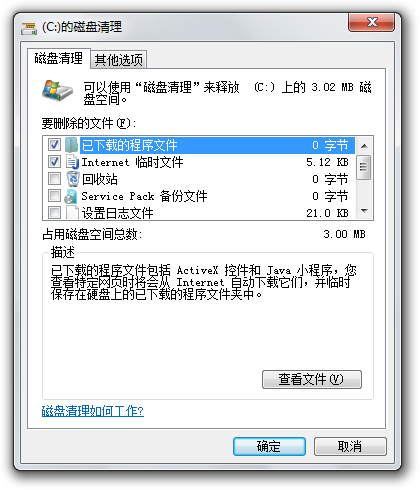This screenshot has width=420, height=490.
Task: Click the 查看文件(V) button
Action: [x=312, y=379]
